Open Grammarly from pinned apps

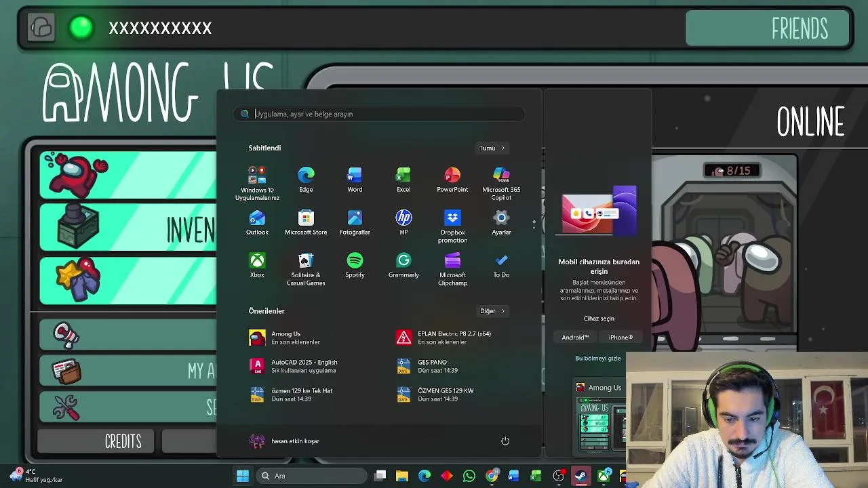(403, 265)
